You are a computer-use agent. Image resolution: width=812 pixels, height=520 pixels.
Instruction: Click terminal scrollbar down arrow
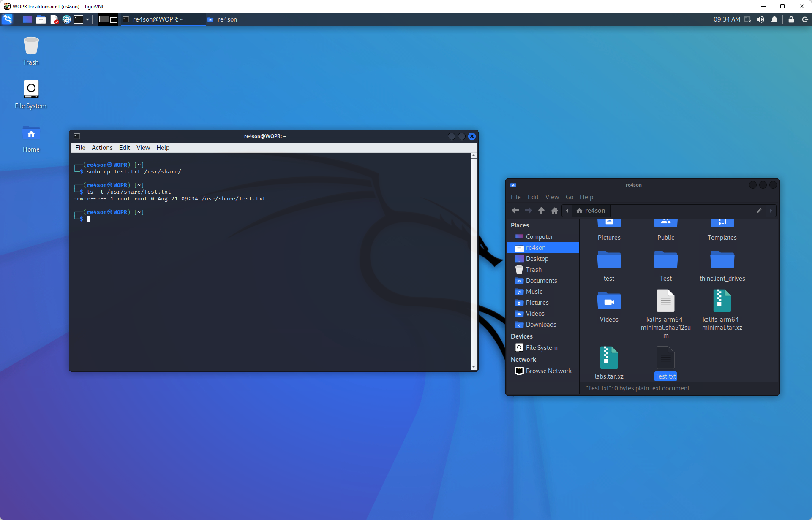coord(474,367)
